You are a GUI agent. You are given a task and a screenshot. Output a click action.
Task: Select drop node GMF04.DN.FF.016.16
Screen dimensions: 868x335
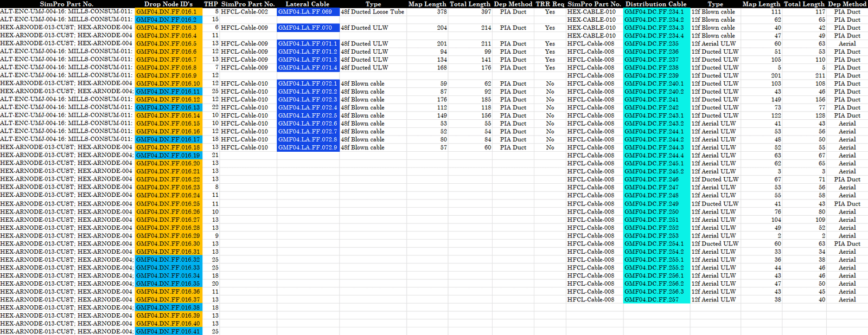pos(169,131)
